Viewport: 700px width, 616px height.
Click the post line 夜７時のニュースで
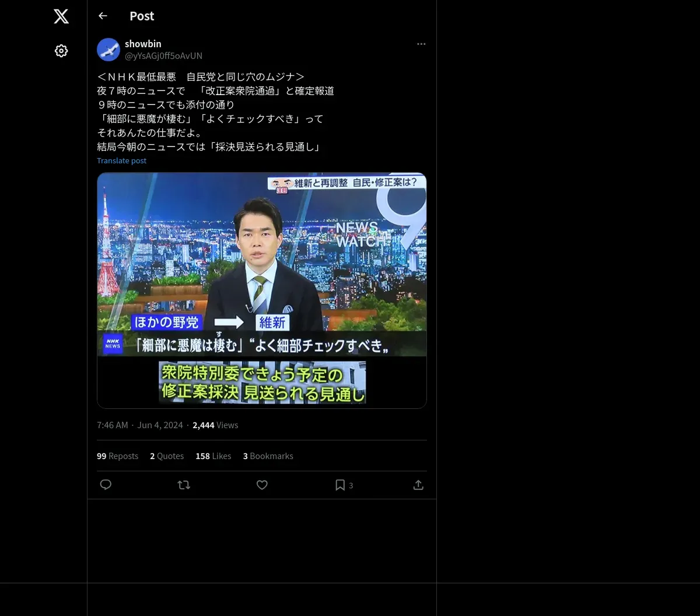215,91
